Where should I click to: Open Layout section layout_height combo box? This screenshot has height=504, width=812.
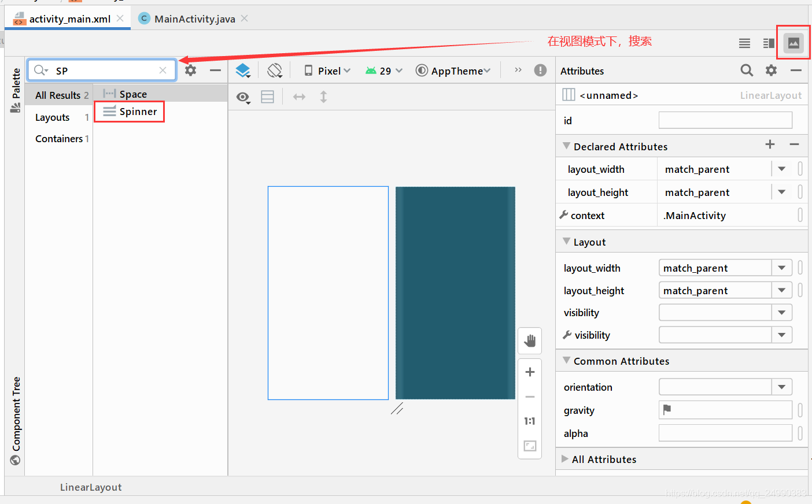pos(725,290)
